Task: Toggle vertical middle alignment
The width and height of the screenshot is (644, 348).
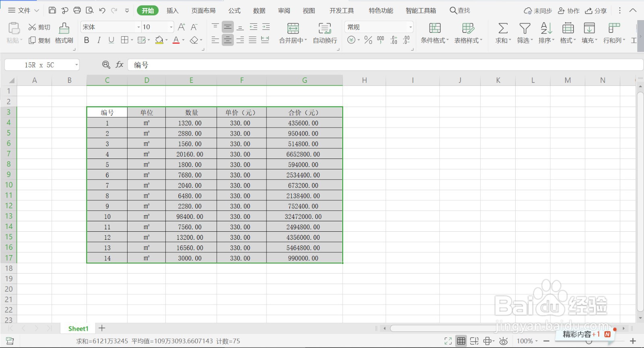Action: pyautogui.click(x=228, y=27)
